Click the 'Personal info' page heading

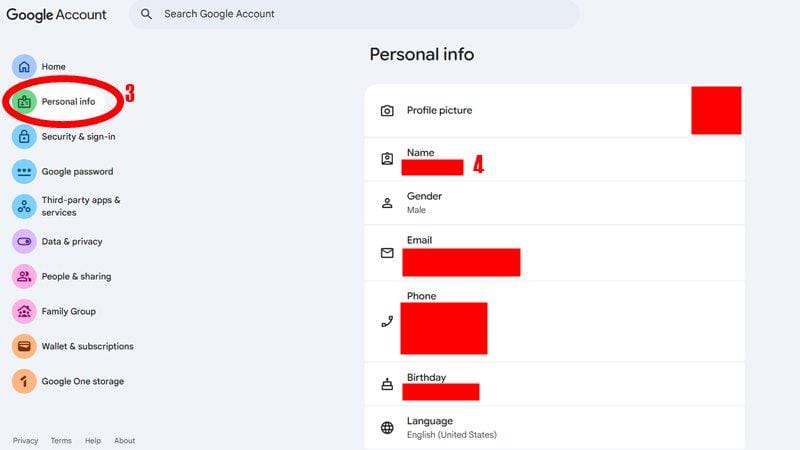coord(422,55)
